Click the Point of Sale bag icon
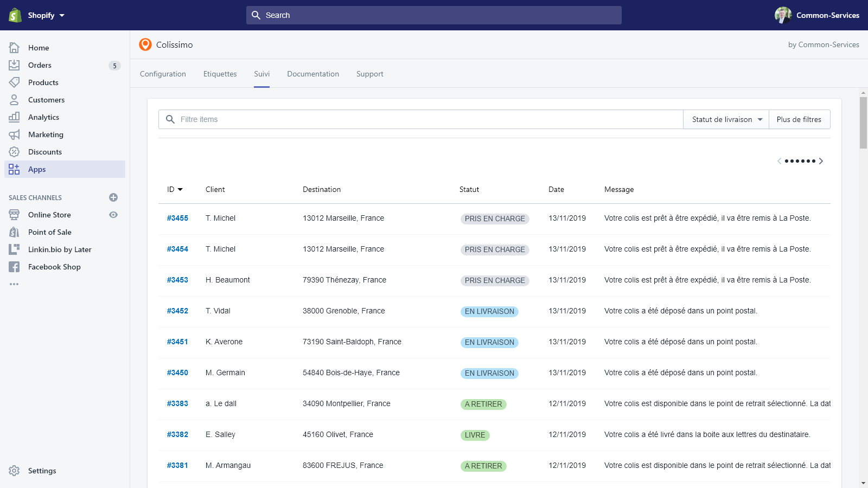The image size is (868, 488). pos(14,232)
